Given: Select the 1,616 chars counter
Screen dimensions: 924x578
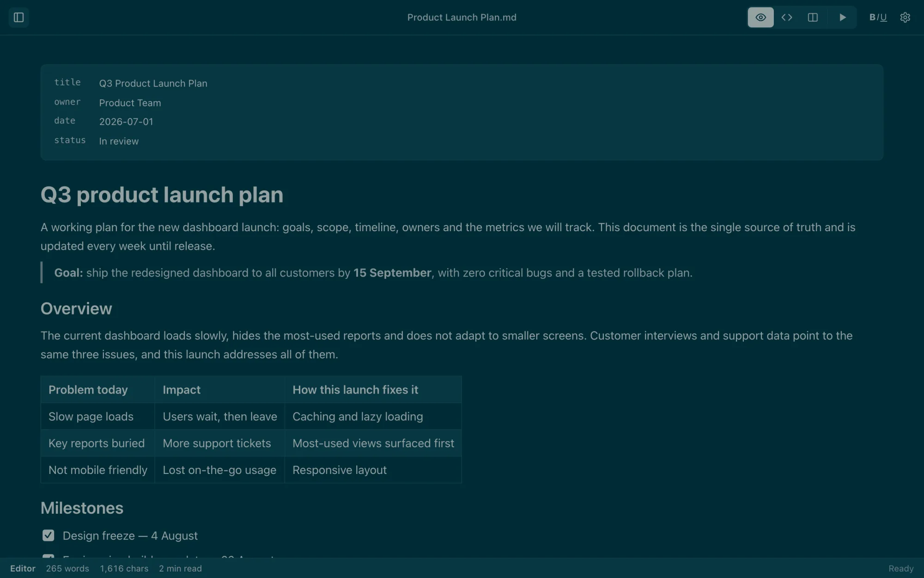Looking at the screenshot, I should click(124, 569).
